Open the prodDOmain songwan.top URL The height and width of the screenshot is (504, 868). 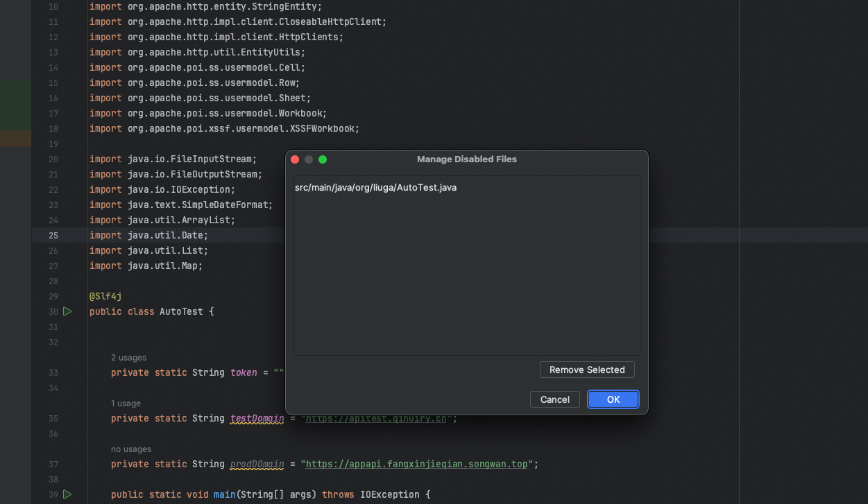[x=417, y=464]
